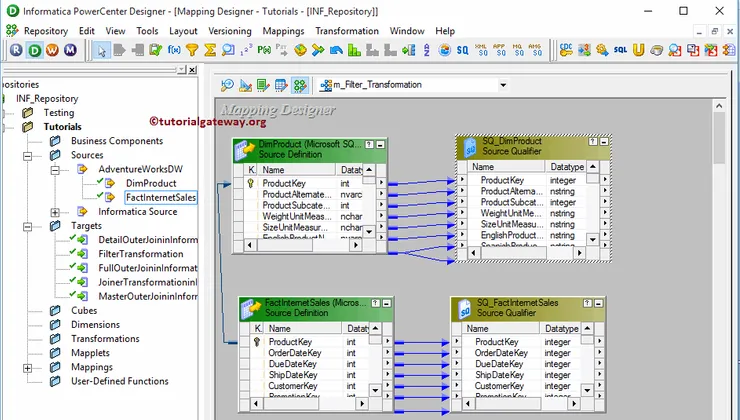The image size is (740, 420).
Task: Add a Joiner transformation icon
Action: [x=318, y=50]
